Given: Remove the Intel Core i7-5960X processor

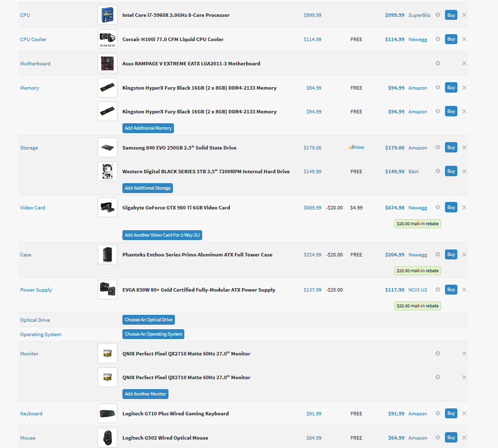Looking at the screenshot, I should point(464,15).
